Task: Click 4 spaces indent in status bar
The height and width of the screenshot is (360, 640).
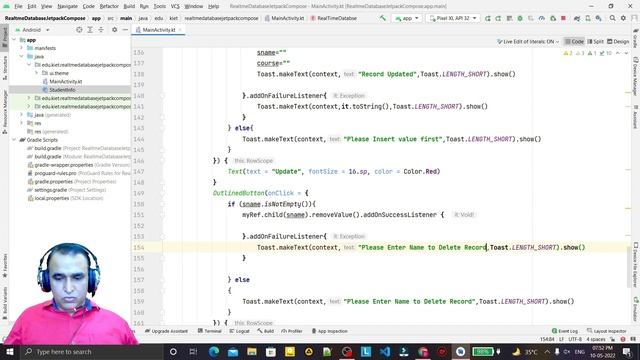Action: coord(596,339)
